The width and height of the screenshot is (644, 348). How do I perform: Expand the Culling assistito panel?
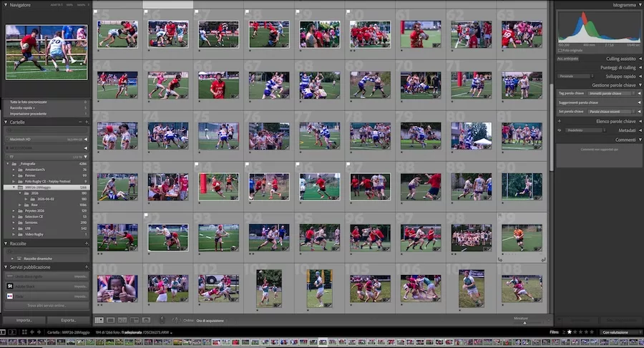tap(640, 59)
